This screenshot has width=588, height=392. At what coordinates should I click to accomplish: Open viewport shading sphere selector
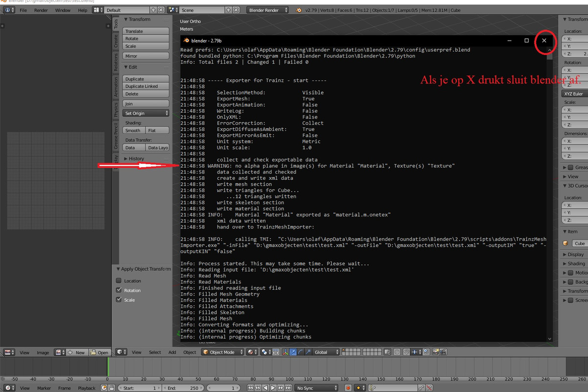pos(252,352)
